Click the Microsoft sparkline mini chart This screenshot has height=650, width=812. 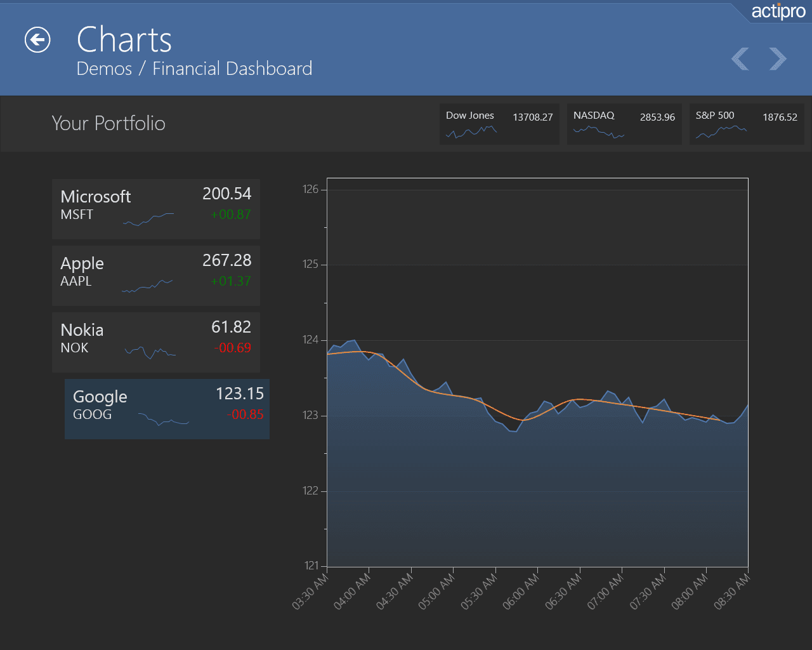pyautogui.click(x=148, y=220)
